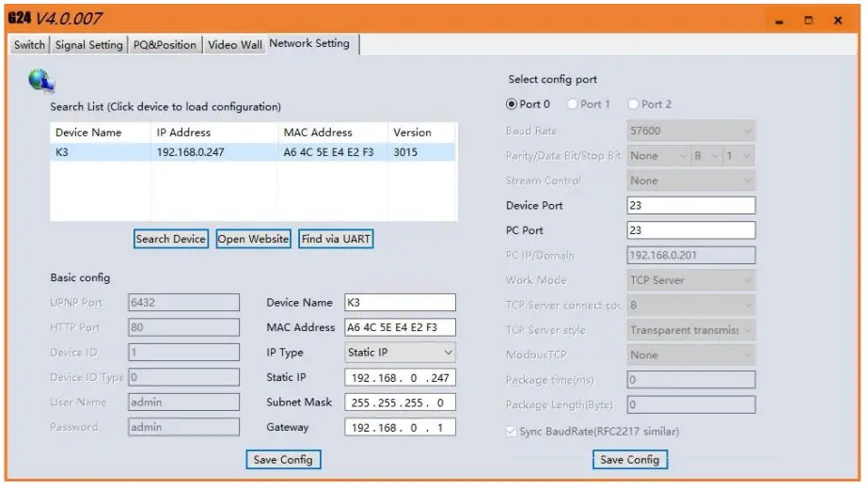Select device K3 in the search list
The image size is (868, 489).
(x=62, y=152)
